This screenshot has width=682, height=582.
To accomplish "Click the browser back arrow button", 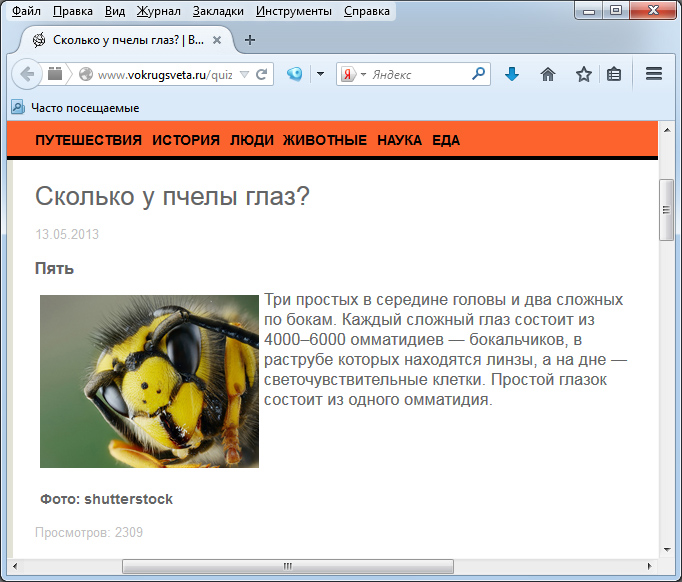I will [x=27, y=74].
